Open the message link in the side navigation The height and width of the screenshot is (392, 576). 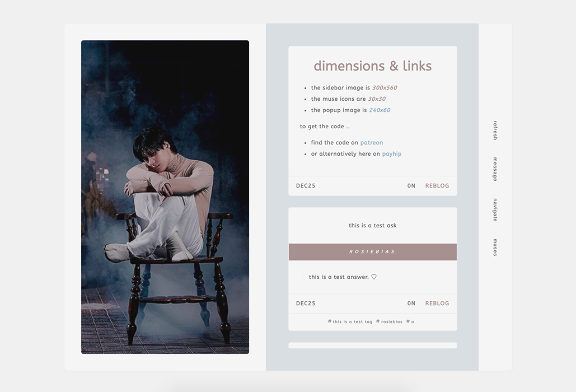[x=495, y=169]
